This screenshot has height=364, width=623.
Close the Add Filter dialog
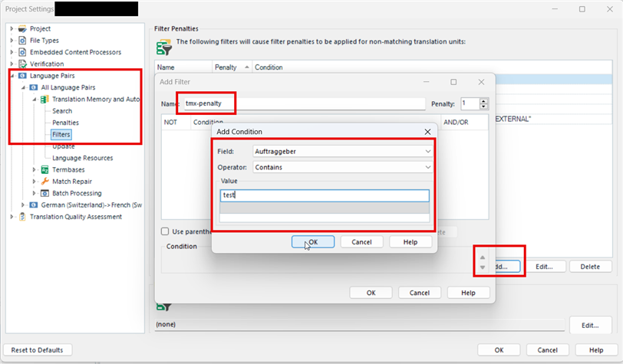click(x=481, y=82)
